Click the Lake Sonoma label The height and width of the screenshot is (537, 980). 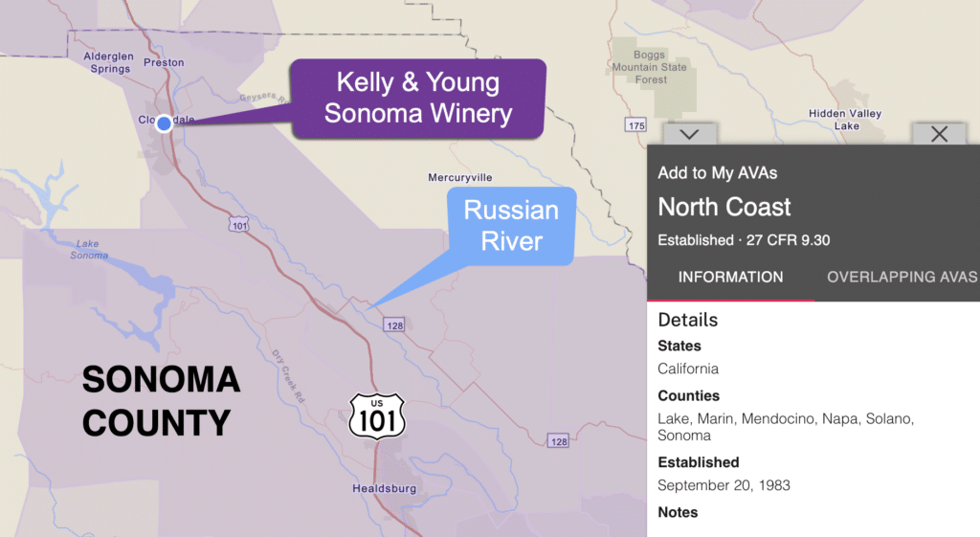click(89, 250)
